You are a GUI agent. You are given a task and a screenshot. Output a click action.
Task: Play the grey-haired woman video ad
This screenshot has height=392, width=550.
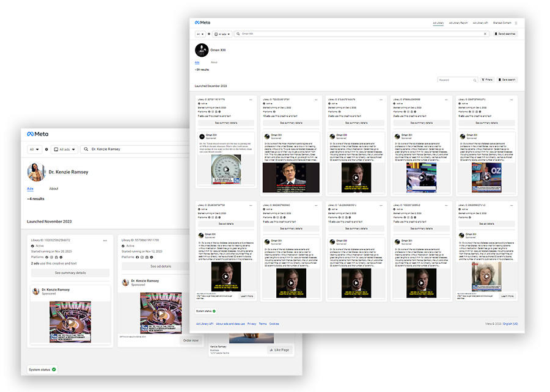486,277
